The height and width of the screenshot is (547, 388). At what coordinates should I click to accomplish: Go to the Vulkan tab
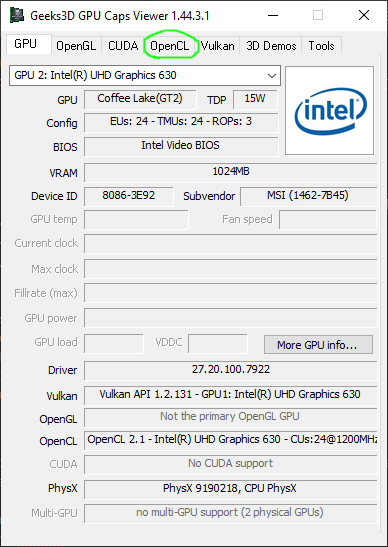(217, 46)
